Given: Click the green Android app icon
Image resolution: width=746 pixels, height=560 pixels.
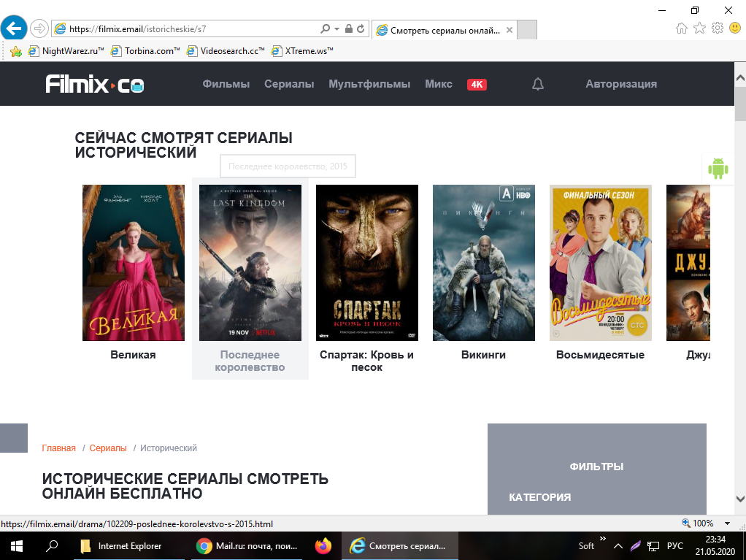Looking at the screenshot, I should click(x=718, y=169).
